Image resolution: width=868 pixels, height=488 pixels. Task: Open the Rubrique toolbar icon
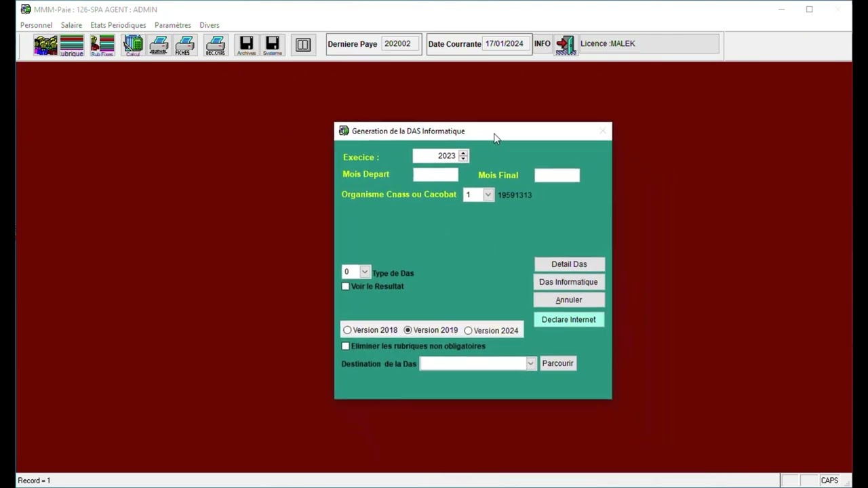point(72,45)
